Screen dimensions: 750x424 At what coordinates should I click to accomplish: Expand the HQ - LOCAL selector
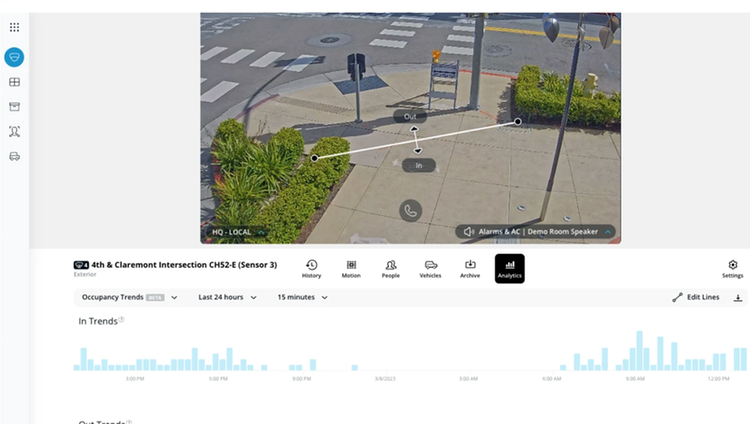[x=238, y=232]
